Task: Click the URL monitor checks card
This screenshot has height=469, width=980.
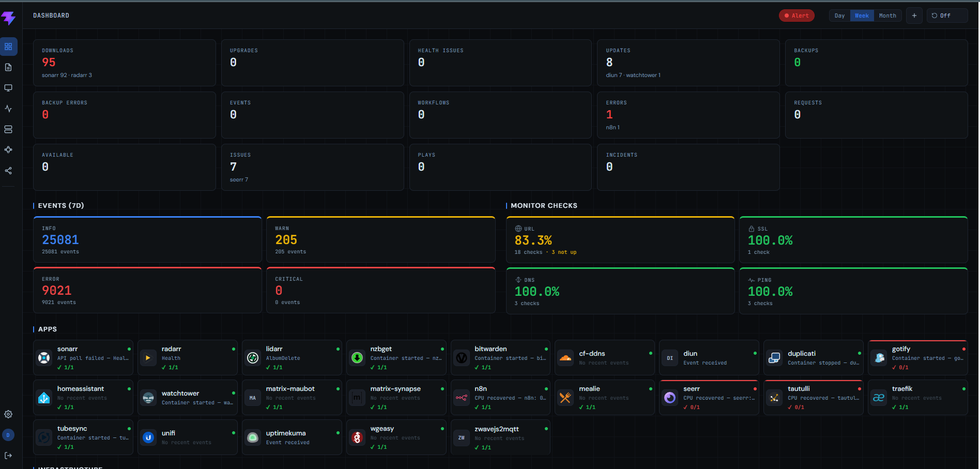Action: (x=620, y=240)
